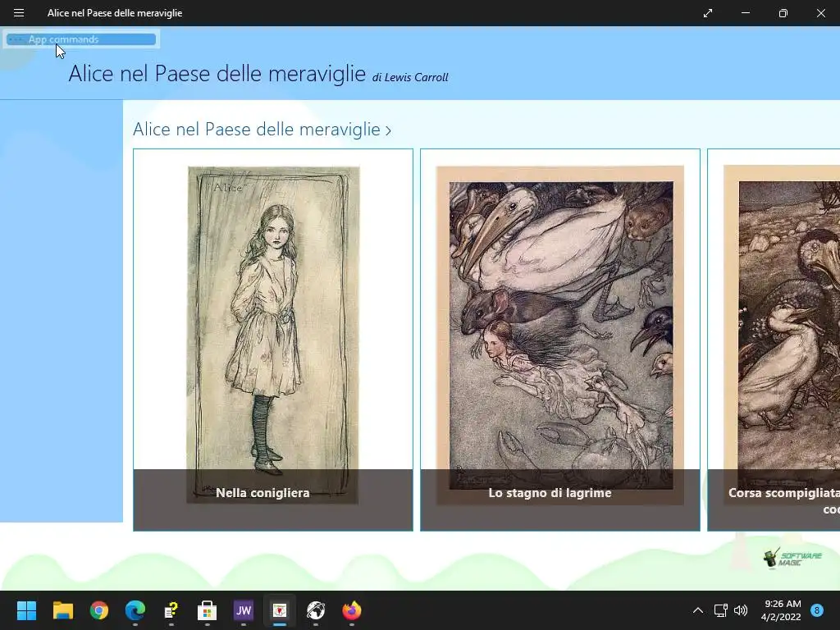The width and height of the screenshot is (840, 630).
Task: Open the hamburger menu in title bar
Action: [x=19, y=13]
